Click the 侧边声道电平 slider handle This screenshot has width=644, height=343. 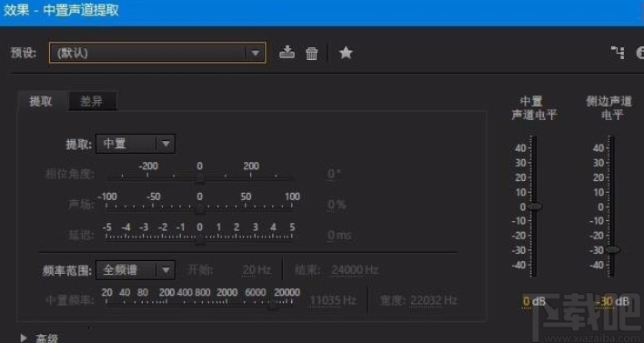click(x=612, y=250)
